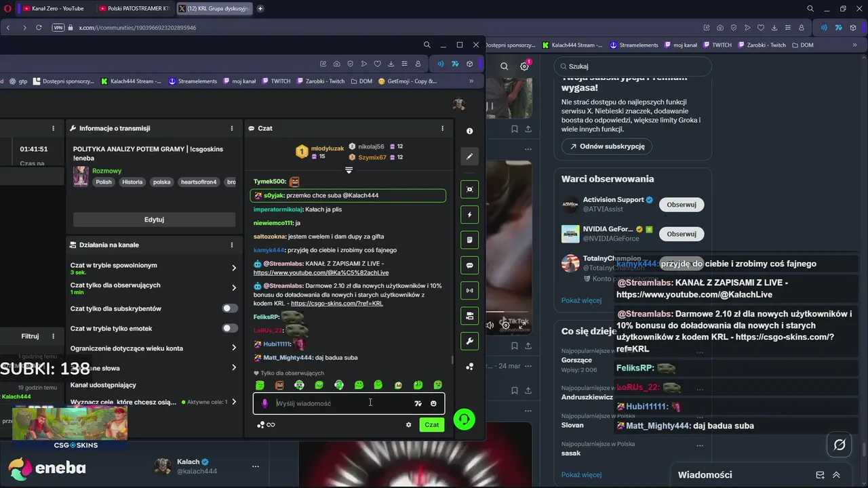
Task: Click the broadcast signal quick action icon
Action: tap(469, 290)
